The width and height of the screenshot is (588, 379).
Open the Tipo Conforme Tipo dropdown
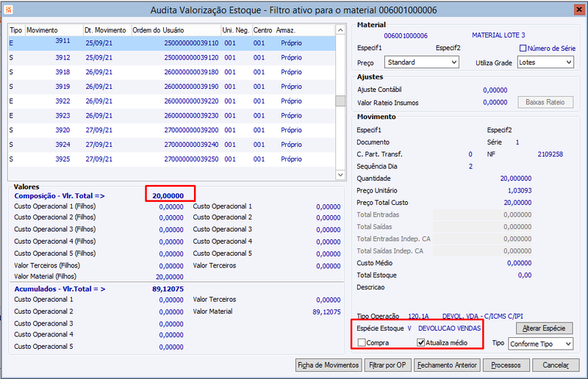[541, 344]
